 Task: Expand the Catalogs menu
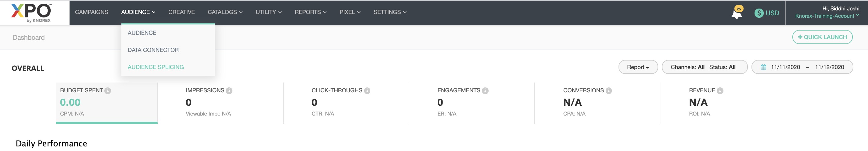(225, 12)
